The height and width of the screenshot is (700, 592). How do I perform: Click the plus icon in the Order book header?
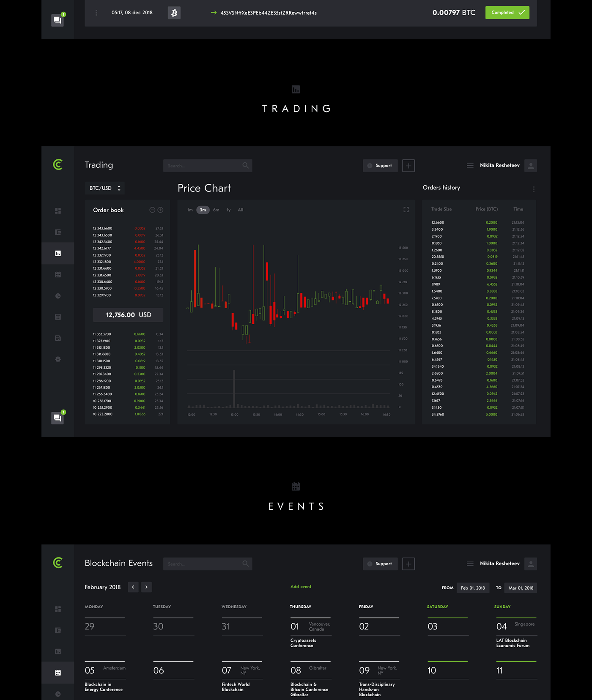click(160, 210)
